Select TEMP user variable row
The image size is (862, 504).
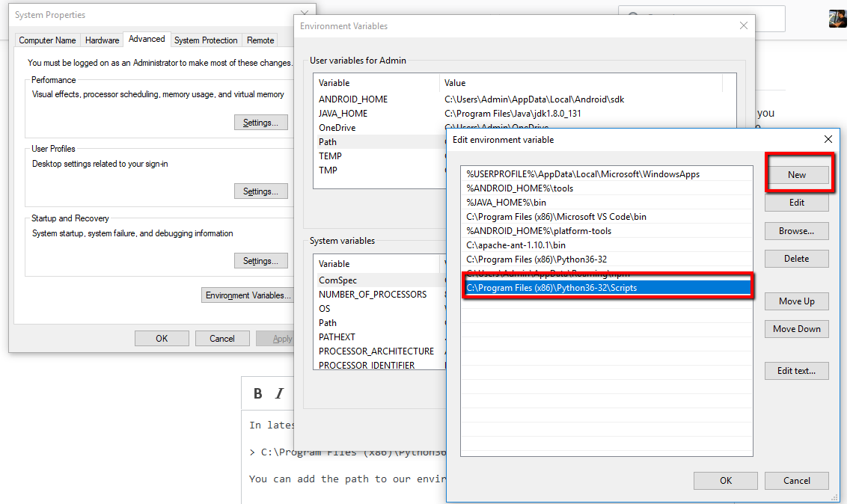[381, 156]
